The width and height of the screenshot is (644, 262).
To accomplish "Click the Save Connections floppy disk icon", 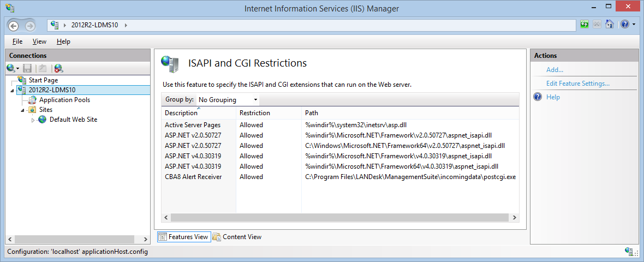I will [27, 68].
